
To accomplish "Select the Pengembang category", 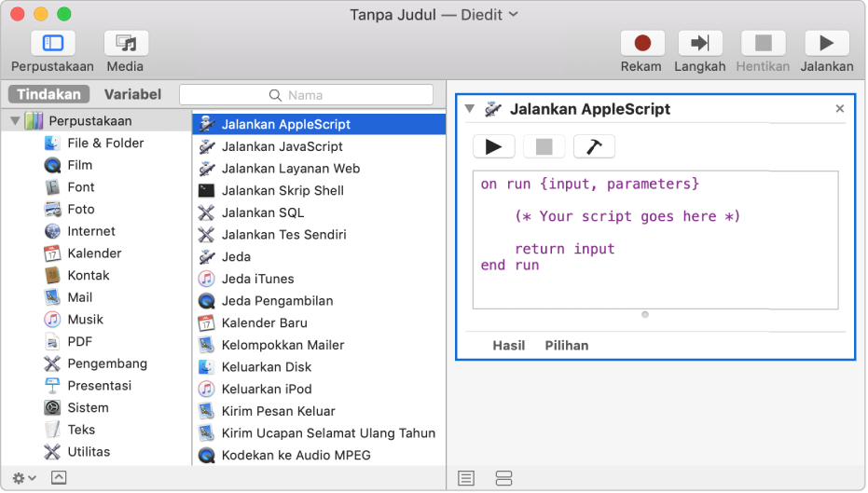I will pos(97,364).
